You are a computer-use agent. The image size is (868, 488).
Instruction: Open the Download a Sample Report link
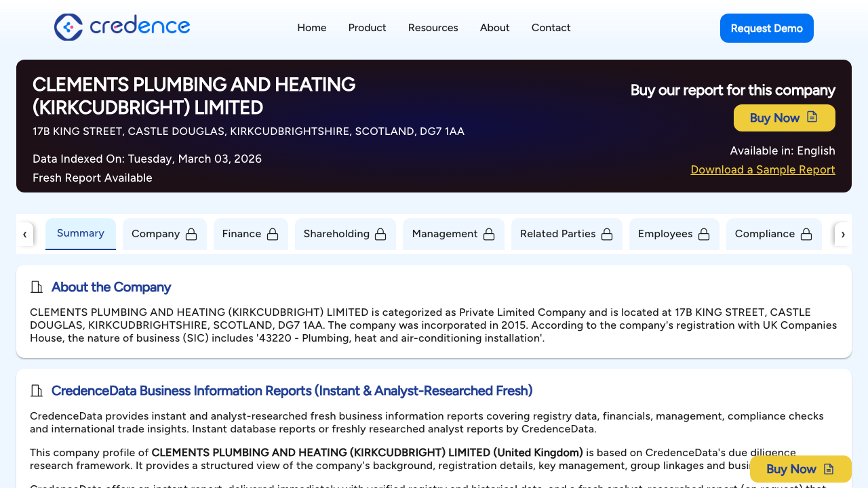point(762,169)
